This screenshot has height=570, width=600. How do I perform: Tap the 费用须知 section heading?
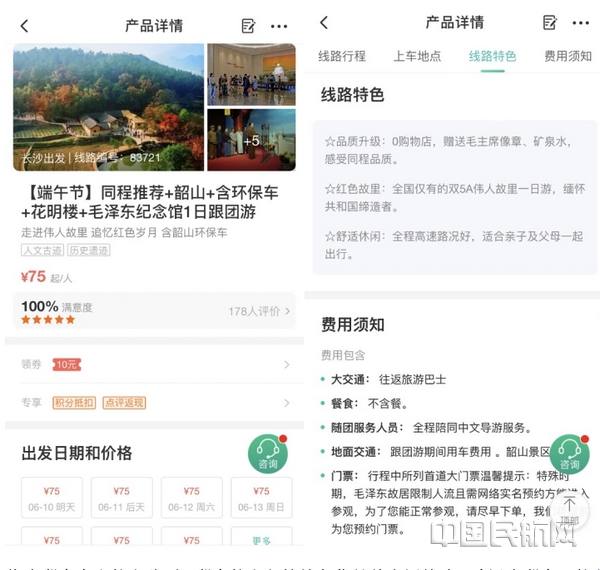tap(352, 325)
